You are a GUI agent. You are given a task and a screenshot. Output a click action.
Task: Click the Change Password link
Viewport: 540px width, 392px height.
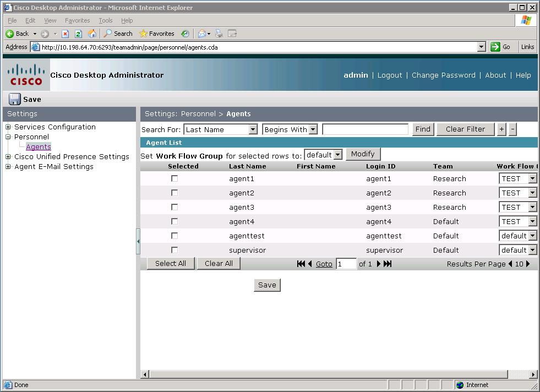[x=444, y=75]
